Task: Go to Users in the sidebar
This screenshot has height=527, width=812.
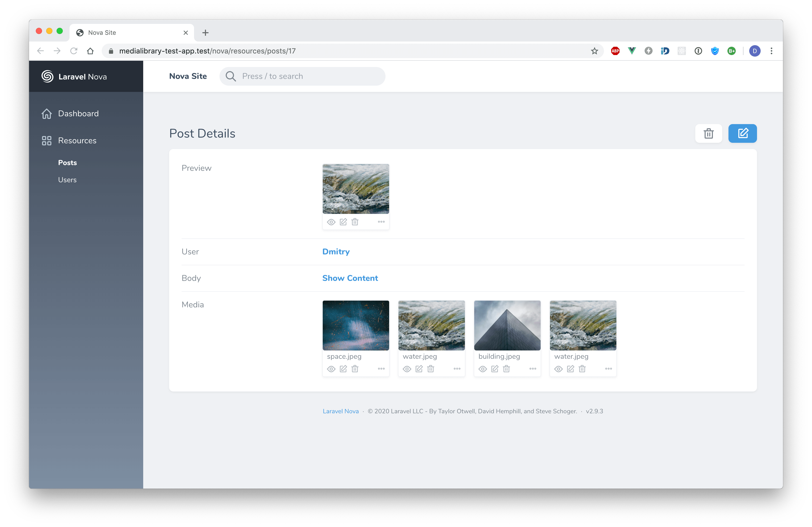Action: tap(67, 180)
